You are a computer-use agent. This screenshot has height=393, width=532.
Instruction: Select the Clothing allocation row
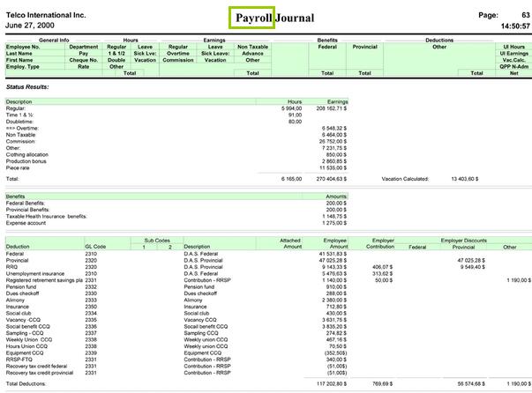(30, 155)
